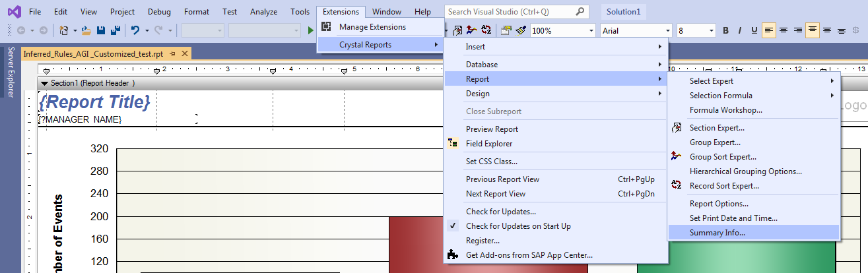Click the search magnifier icon
Screen dimensions: 868x273
click(x=580, y=12)
